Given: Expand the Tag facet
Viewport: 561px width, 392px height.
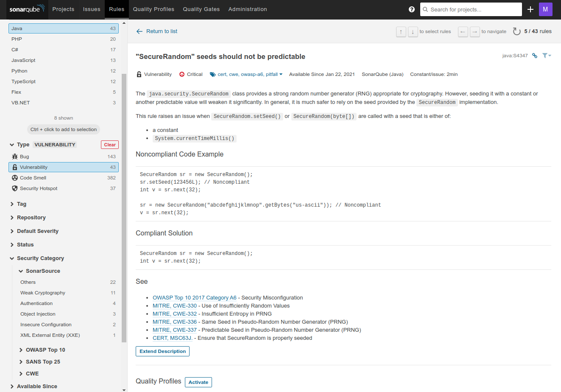Looking at the screenshot, I should coord(20,204).
